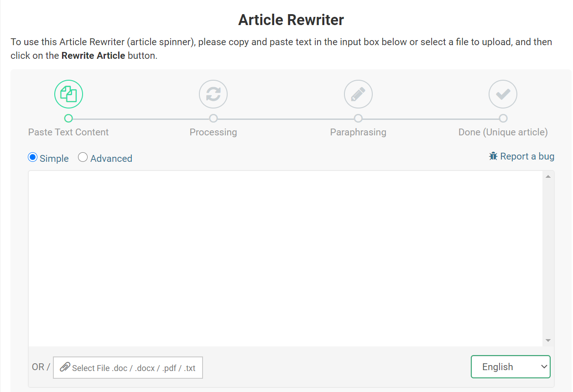Click the paperclip icon in Select File

[x=65, y=367]
